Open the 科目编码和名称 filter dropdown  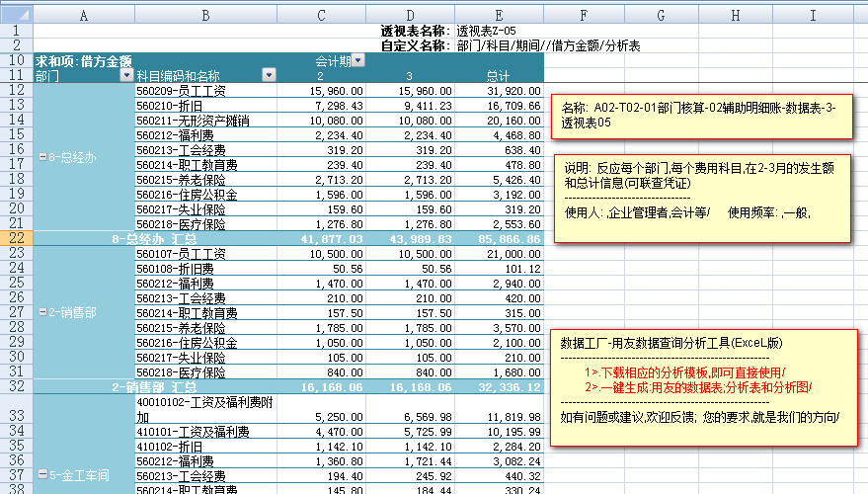click(269, 75)
